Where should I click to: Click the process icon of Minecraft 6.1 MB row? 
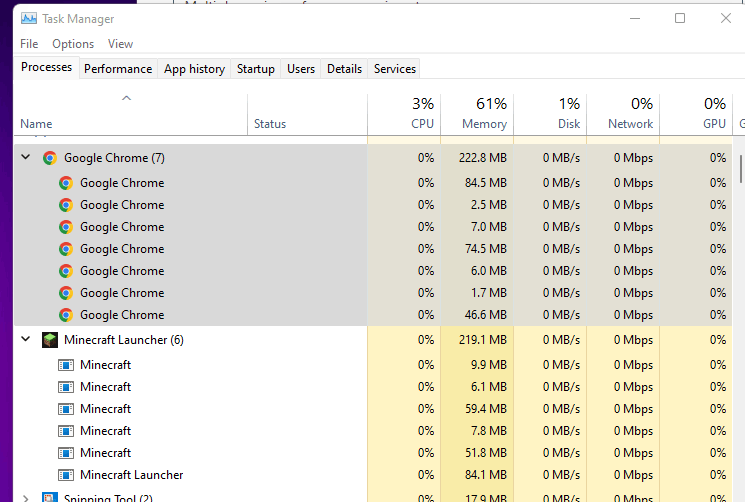66,387
